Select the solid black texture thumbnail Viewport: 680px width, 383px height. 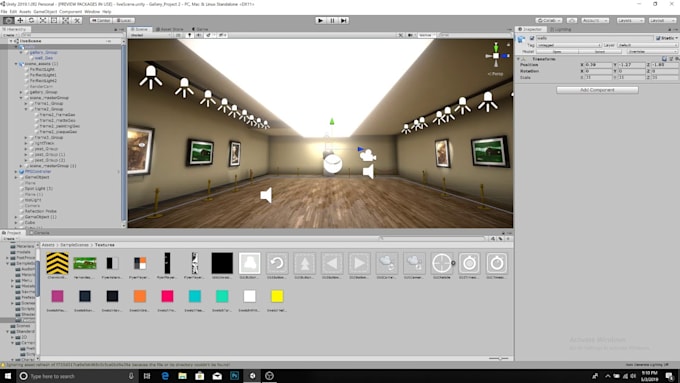click(222, 263)
